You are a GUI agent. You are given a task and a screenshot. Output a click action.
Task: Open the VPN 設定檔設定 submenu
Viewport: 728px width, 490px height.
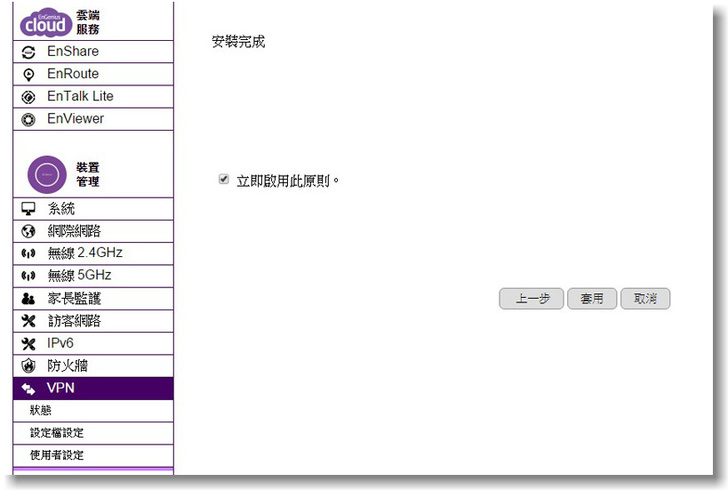tap(93, 433)
